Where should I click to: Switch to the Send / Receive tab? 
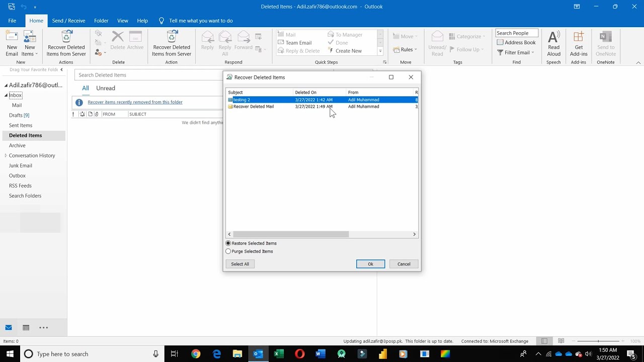coord(68,21)
